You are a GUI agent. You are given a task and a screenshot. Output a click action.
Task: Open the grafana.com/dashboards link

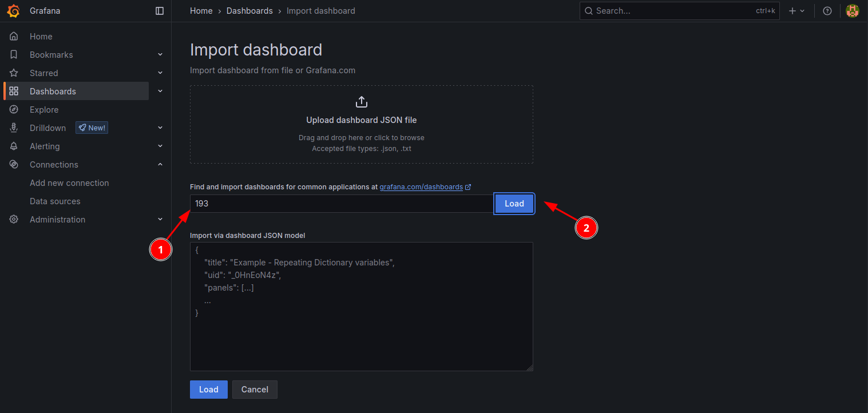point(421,187)
